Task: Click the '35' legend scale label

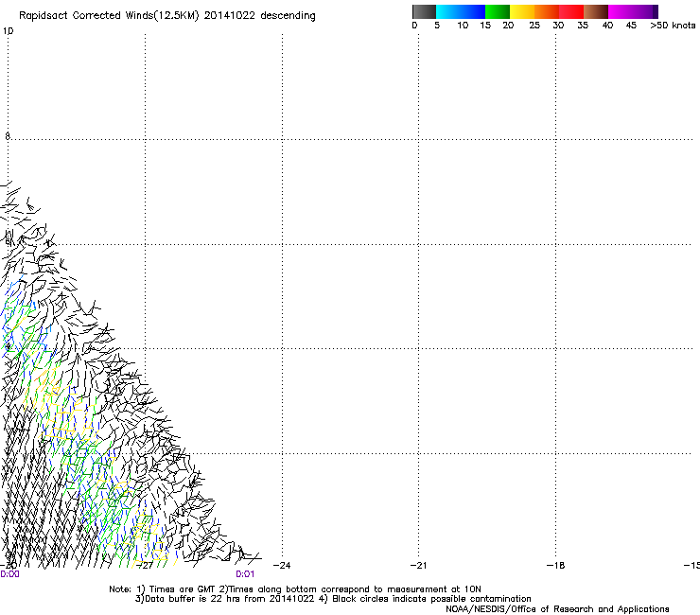Action: click(x=583, y=26)
